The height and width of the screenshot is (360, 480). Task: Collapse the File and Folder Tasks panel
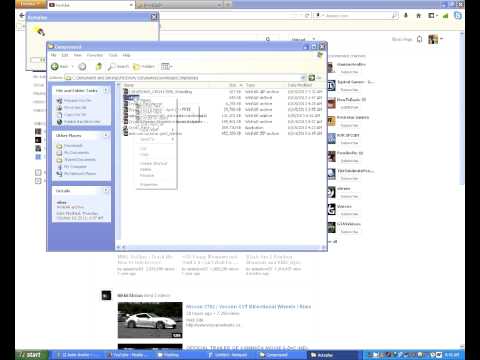coord(106,90)
